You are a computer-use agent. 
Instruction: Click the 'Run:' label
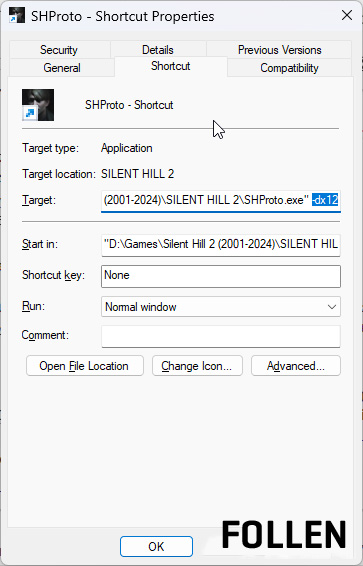[33, 306]
